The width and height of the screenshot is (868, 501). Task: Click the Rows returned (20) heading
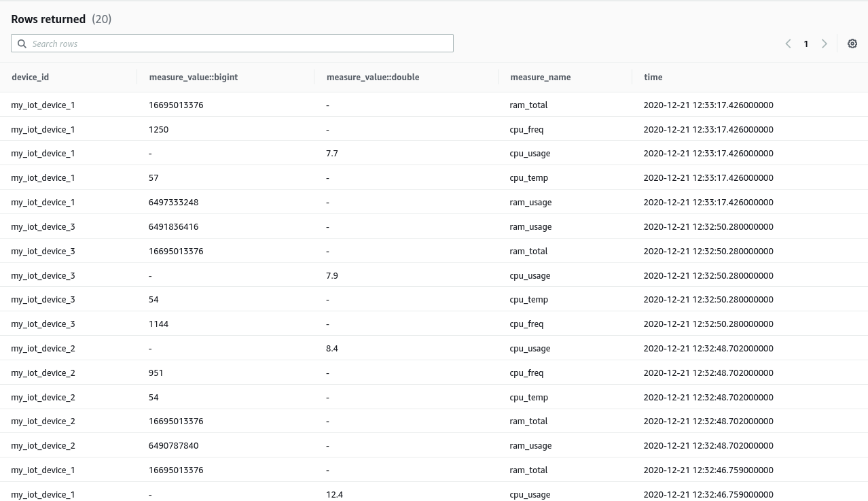click(x=61, y=19)
